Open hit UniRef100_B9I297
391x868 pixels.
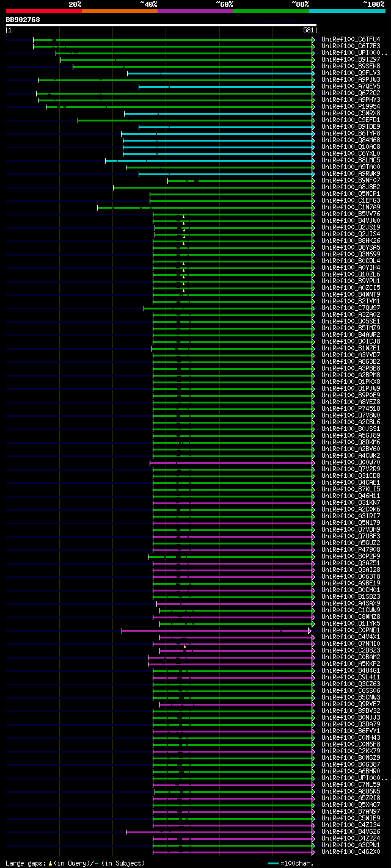[351, 60]
